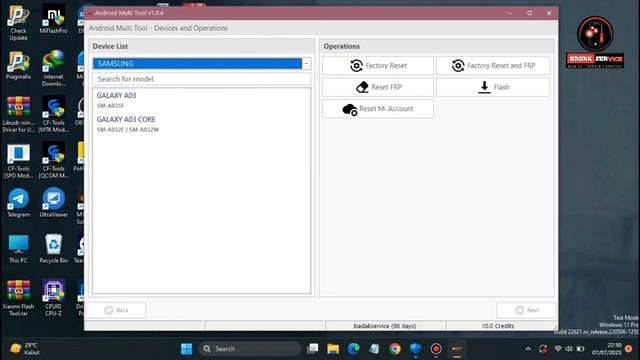This screenshot has height=360, width=640.
Task: Click the Flash download button
Action: click(493, 87)
